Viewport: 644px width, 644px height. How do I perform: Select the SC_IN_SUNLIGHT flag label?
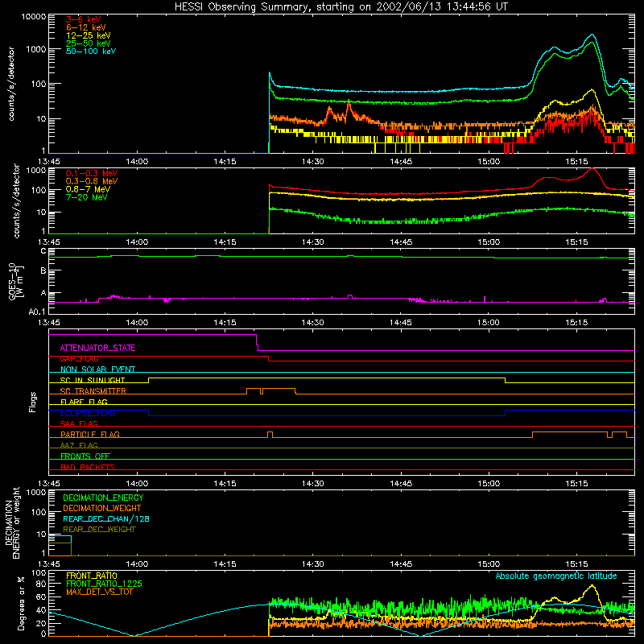click(93, 380)
